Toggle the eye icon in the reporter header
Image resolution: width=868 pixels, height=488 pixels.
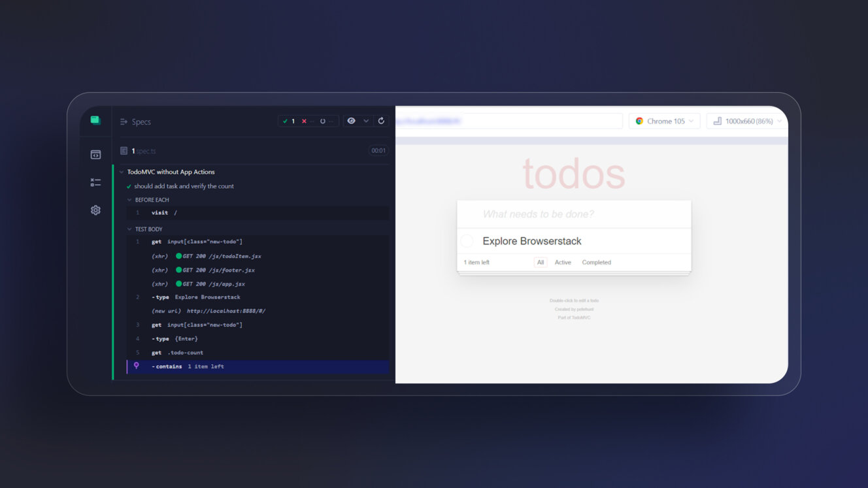point(352,121)
